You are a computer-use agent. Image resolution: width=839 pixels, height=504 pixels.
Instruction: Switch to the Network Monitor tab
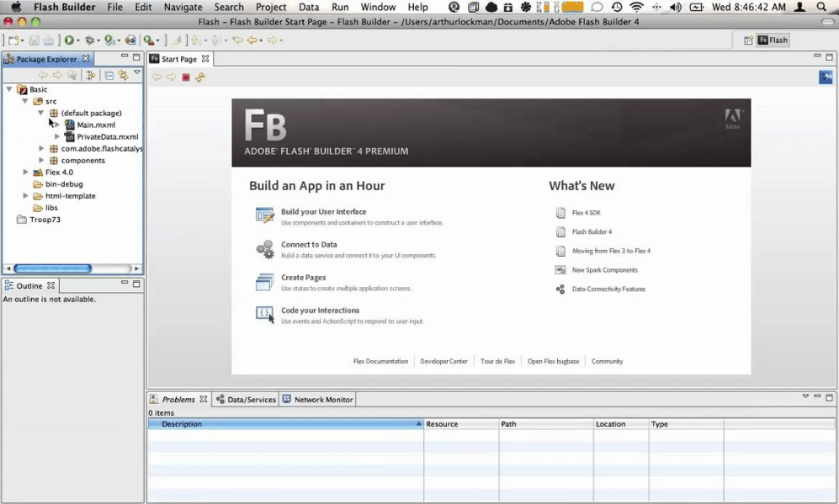(318, 399)
